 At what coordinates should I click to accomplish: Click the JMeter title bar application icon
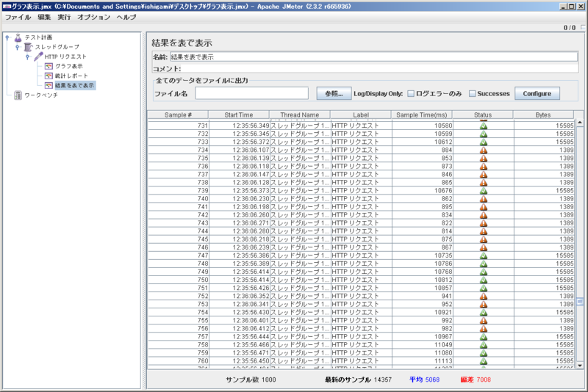7,7
